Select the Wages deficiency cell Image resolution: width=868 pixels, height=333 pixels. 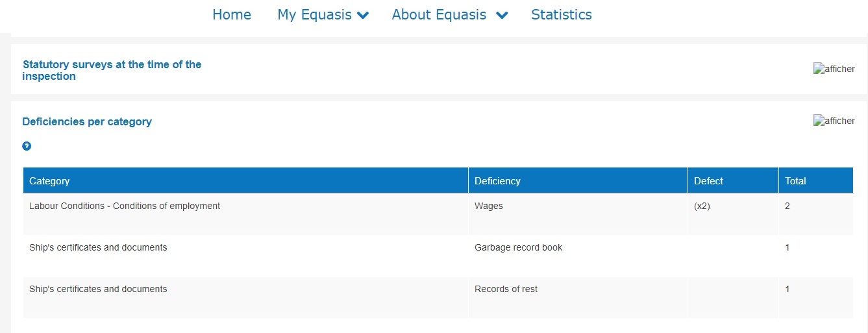pos(489,206)
